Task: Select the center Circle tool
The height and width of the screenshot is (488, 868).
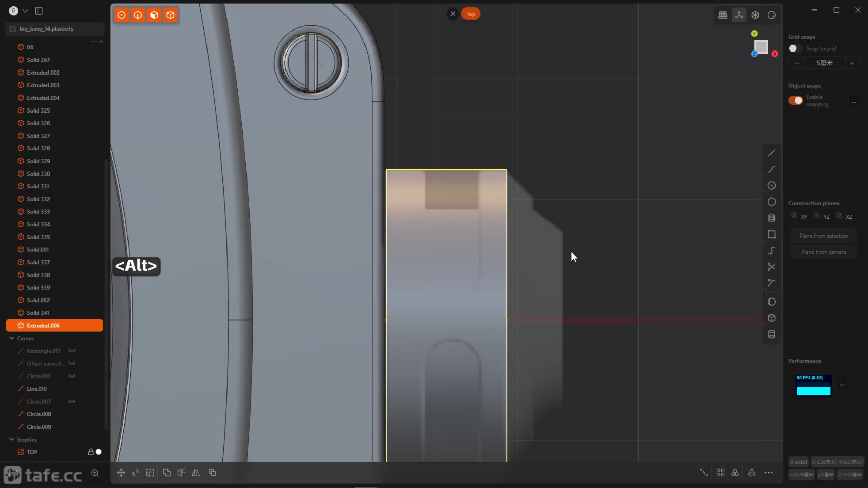Action: coord(771,186)
